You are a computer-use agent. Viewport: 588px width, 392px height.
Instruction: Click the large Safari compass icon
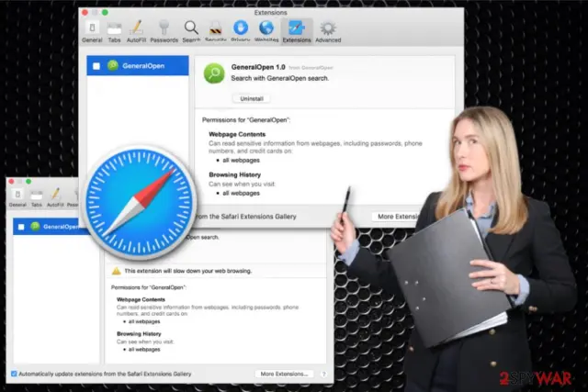click(140, 202)
